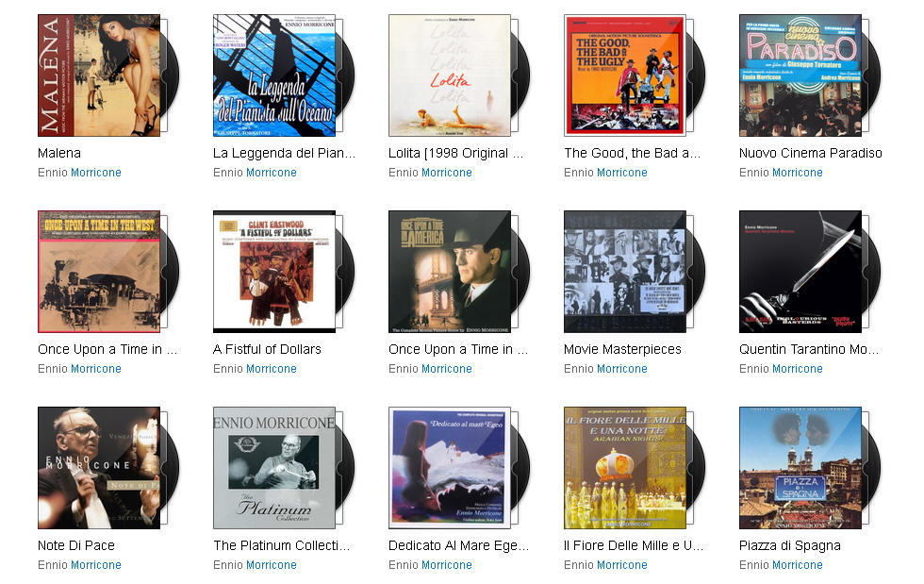Open the Dedicato Al Mare Egeo cover

click(x=450, y=468)
